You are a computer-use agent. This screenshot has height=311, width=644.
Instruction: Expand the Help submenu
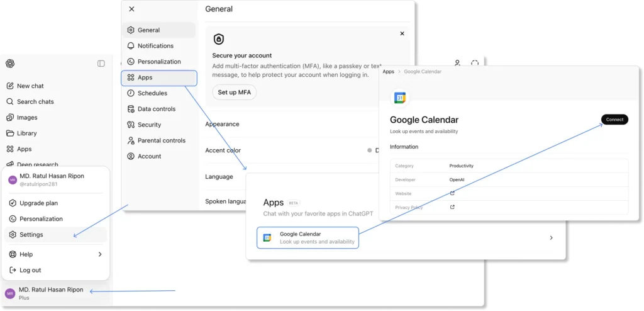(55, 254)
